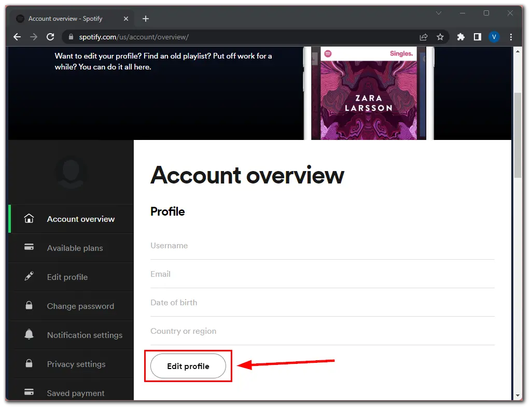Click the browser back arrow
The height and width of the screenshot is (410, 532).
point(17,37)
